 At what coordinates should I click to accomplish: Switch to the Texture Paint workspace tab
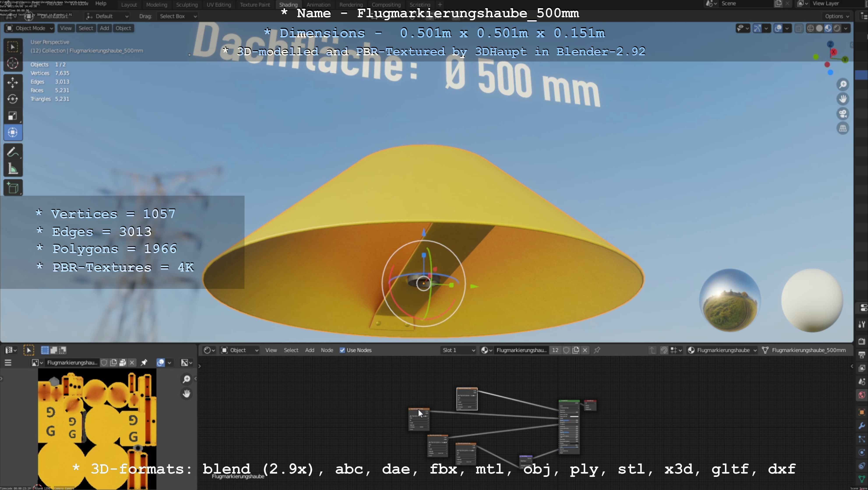pyautogui.click(x=255, y=5)
